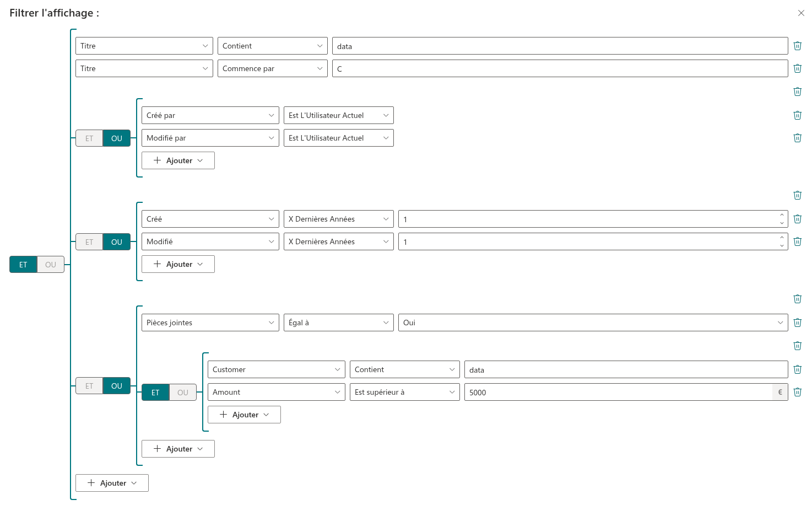Remove the Créé par condition row
Image resolution: width=812 pixels, height=505 pixels.
797,115
